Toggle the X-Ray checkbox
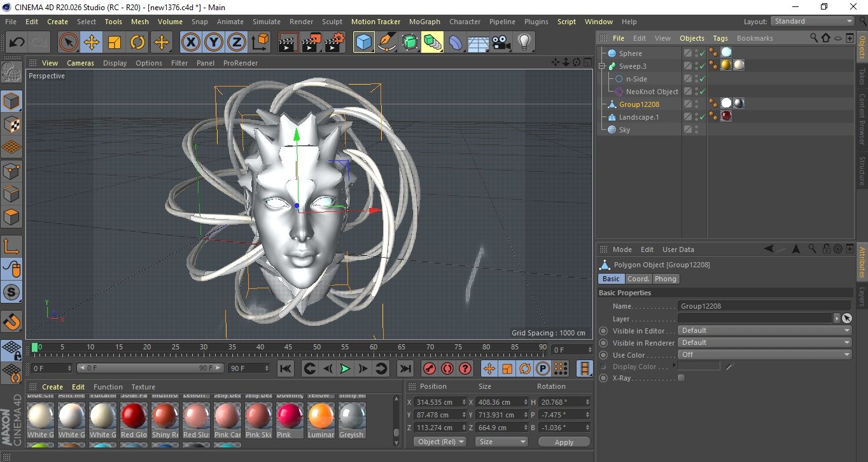Screen dimensions: 868x462 pyautogui.click(x=681, y=378)
